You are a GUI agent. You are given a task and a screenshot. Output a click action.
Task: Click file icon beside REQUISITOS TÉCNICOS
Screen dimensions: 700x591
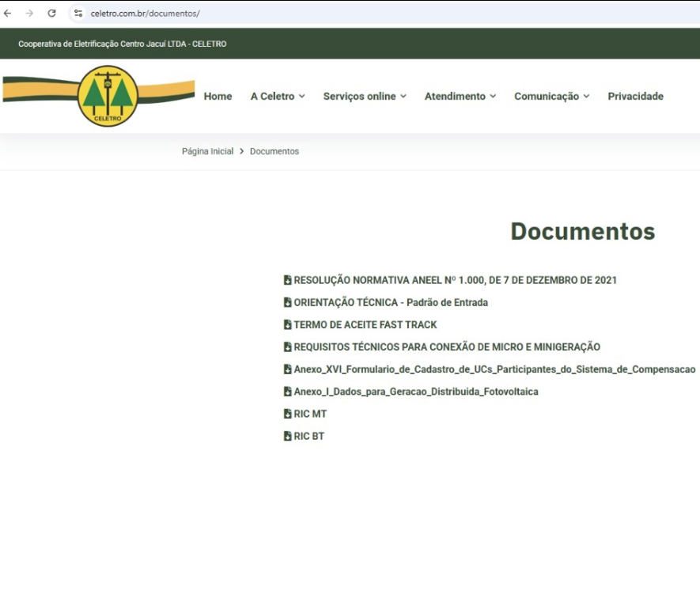287,347
